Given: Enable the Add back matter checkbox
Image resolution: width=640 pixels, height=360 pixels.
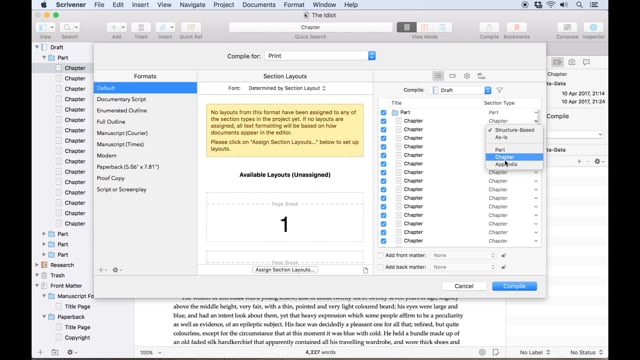Looking at the screenshot, I should pyautogui.click(x=380, y=267).
